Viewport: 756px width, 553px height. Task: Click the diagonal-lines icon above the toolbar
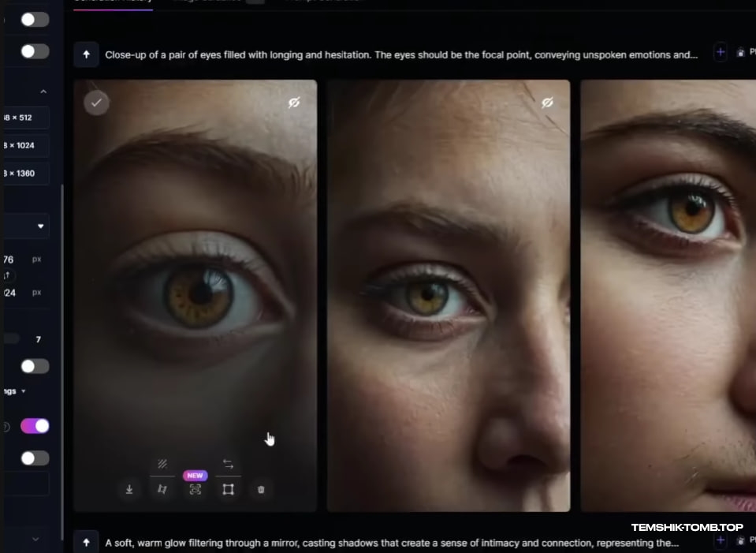[162, 464]
